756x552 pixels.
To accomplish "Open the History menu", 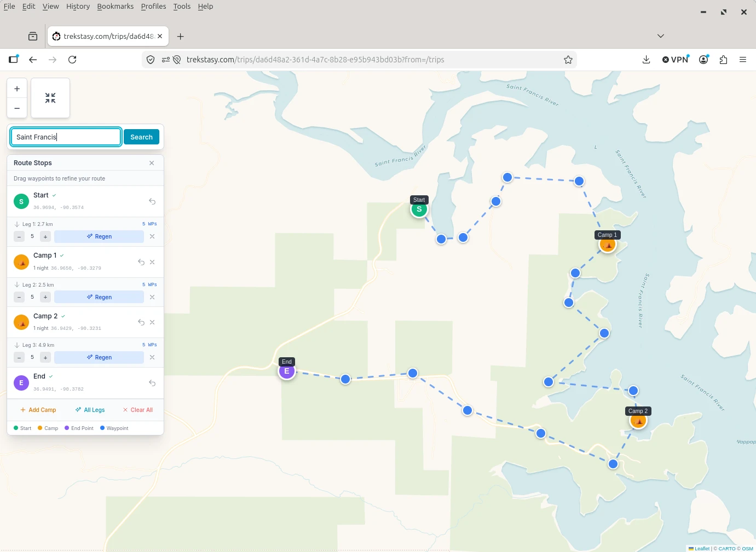I will click(x=78, y=7).
